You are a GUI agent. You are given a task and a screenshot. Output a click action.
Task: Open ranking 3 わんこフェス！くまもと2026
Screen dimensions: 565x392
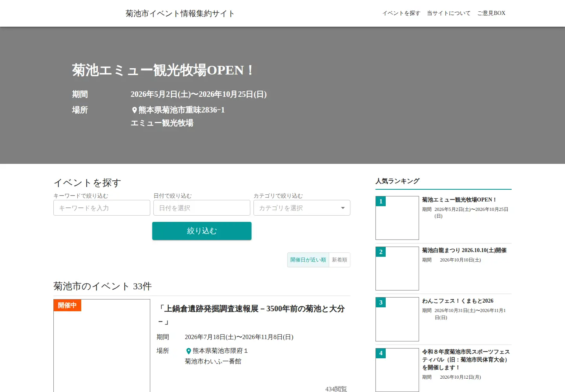tap(457, 301)
